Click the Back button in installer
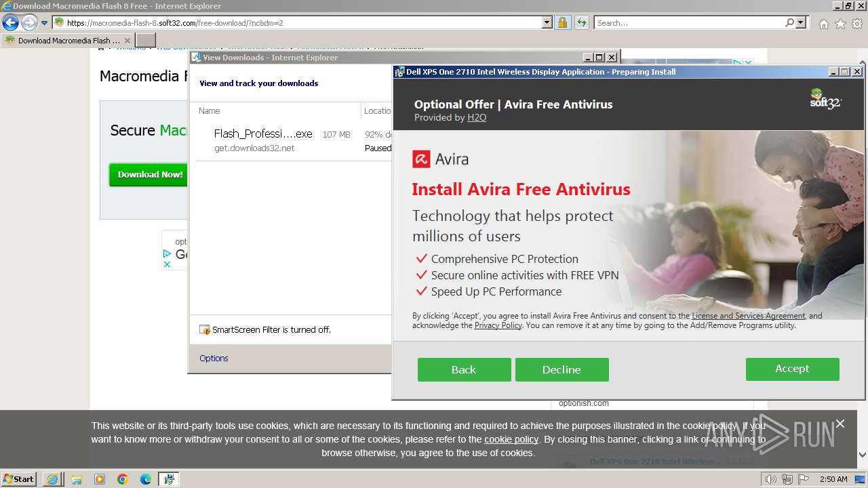 464,369
